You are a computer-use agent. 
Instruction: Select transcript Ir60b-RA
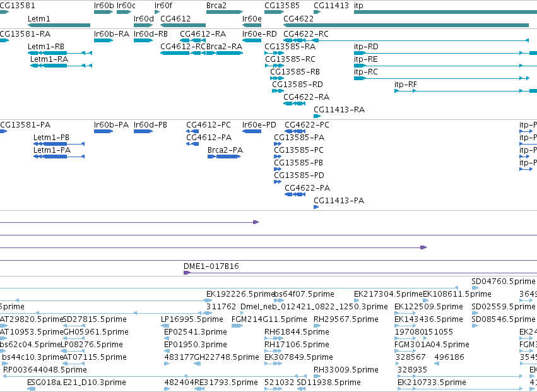[x=112, y=33]
